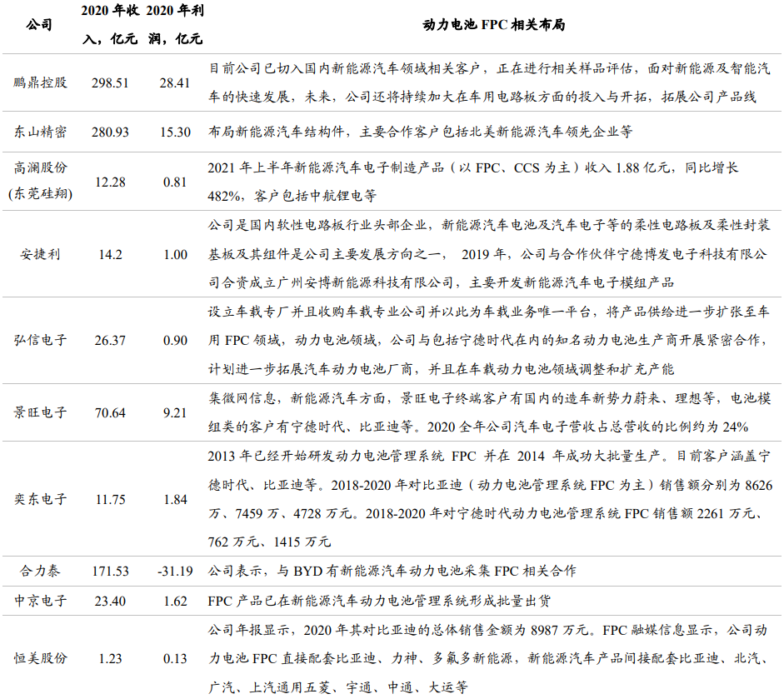Select the company name '中京电子'
This screenshot has height=699, width=784.
tap(40, 601)
